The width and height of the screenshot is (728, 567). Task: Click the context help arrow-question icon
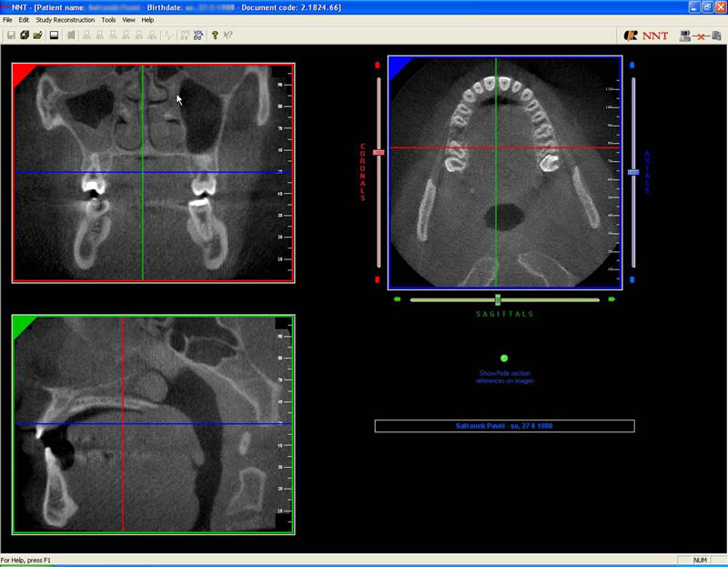(x=227, y=35)
